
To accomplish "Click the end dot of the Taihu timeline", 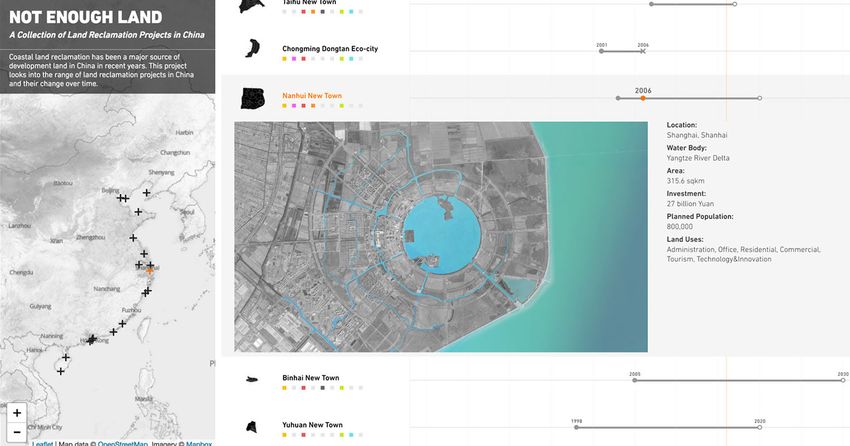I will pyautogui.click(x=735, y=4).
